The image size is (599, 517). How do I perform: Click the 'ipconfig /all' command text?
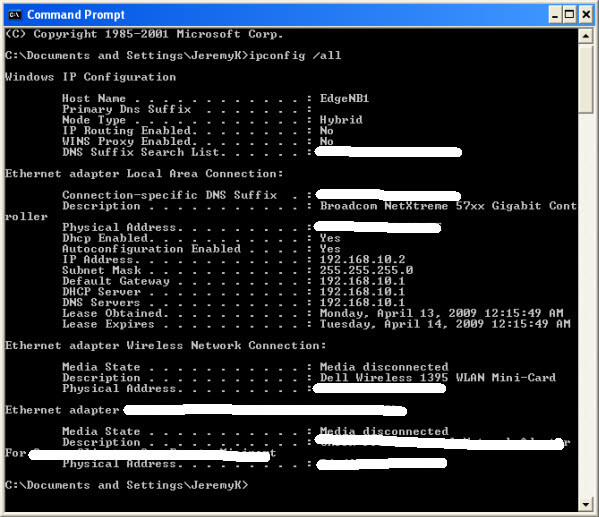(295, 55)
